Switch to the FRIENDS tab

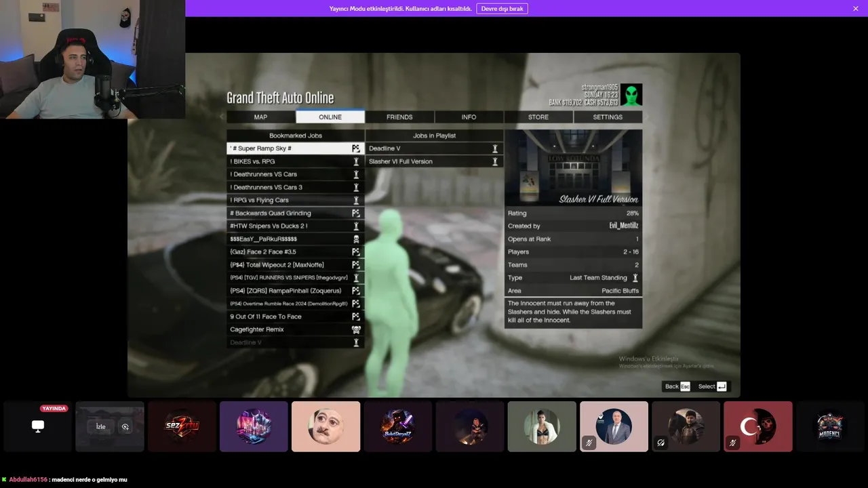[x=399, y=117]
